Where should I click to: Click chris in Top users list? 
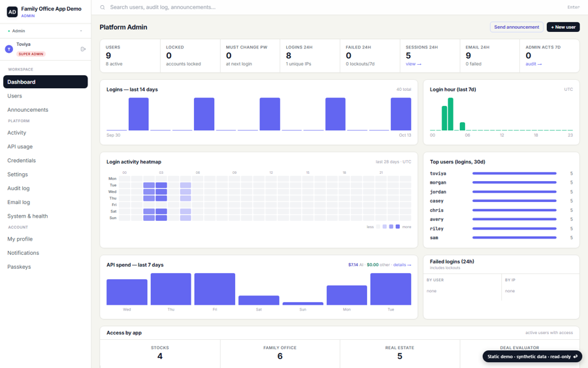(436, 210)
